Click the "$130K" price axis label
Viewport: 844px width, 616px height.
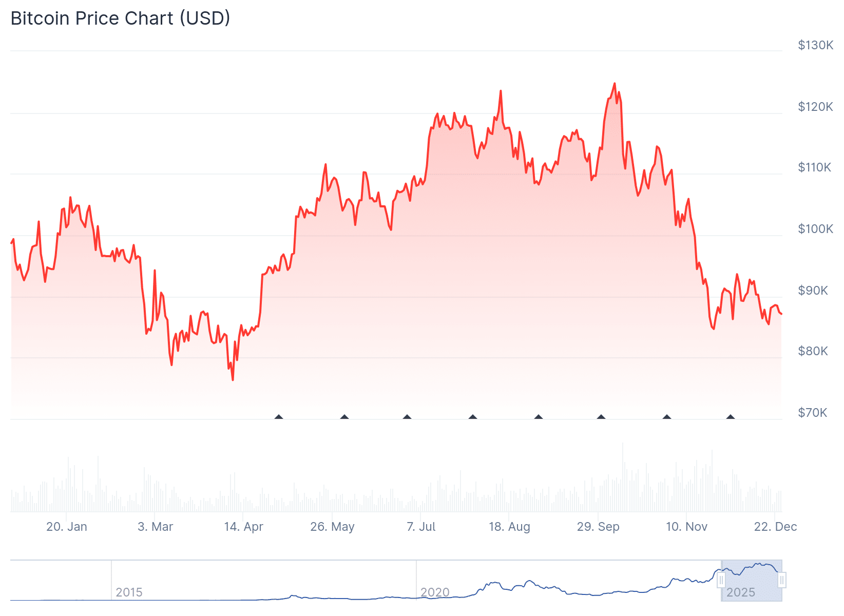pyautogui.click(x=815, y=45)
